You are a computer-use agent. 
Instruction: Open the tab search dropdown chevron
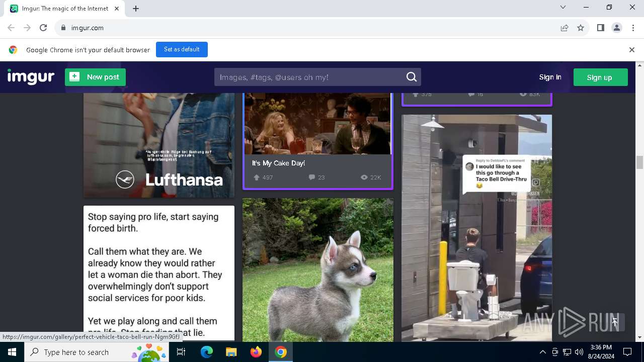(x=563, y=8)
